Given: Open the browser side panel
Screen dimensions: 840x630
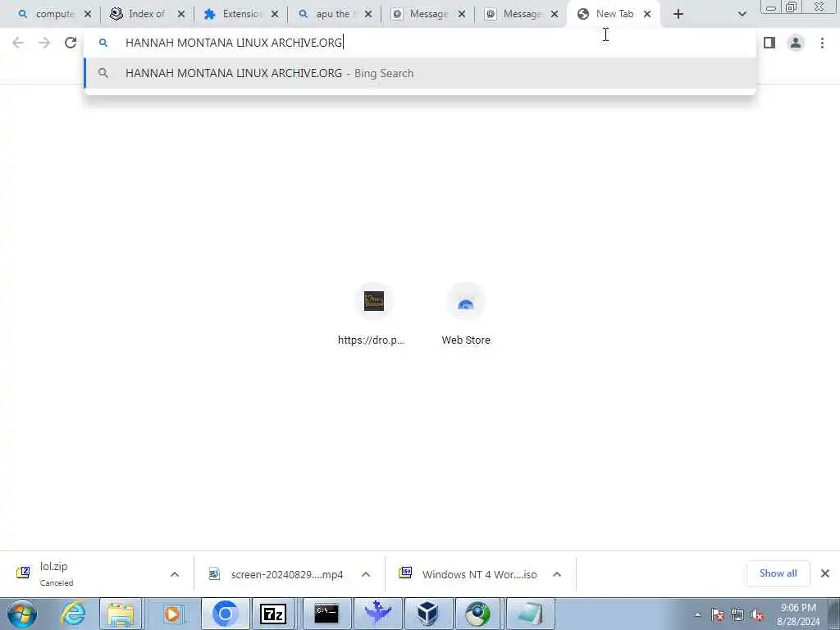Looking at the screenshot, I should click(x=769, y=43).
